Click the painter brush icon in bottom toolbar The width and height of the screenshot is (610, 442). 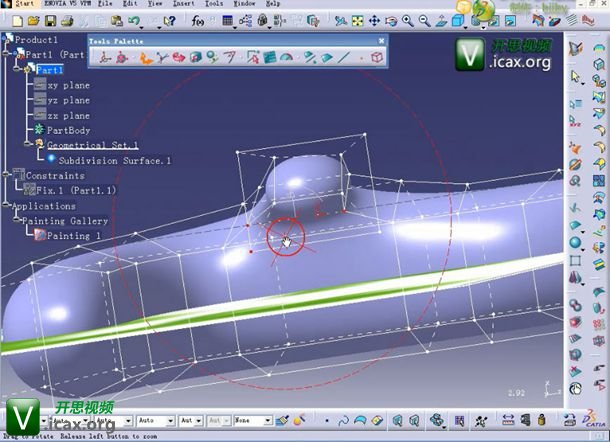coord(283,421)
